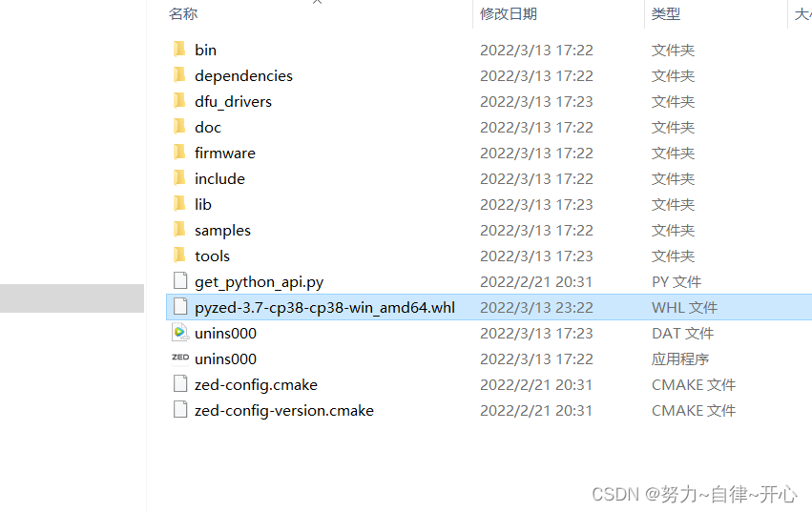Sort by the 修改日期 column header
812x512 pixels.
(508, 14)
